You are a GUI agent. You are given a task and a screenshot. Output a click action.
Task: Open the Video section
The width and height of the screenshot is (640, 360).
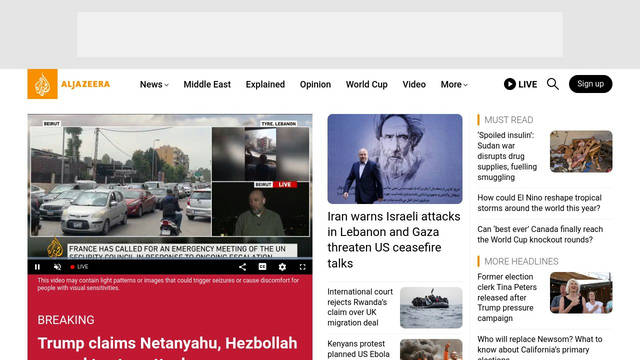pos(414,84)
